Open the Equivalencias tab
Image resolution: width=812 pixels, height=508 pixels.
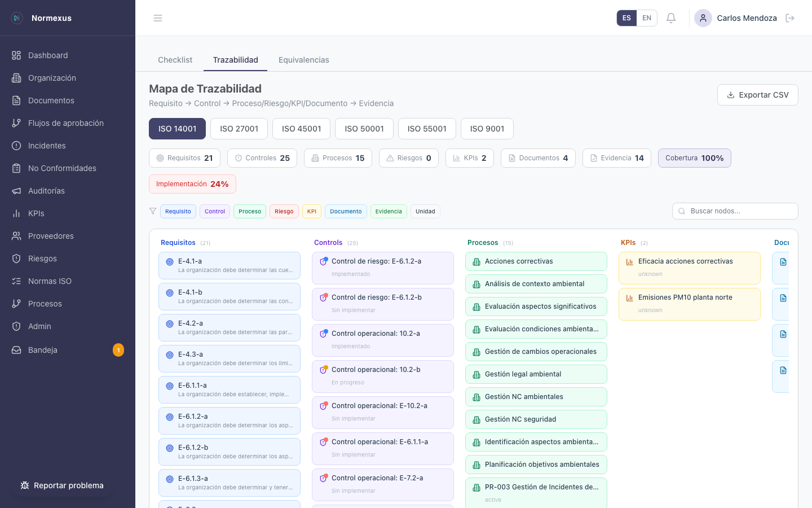(x=303, y=60)
